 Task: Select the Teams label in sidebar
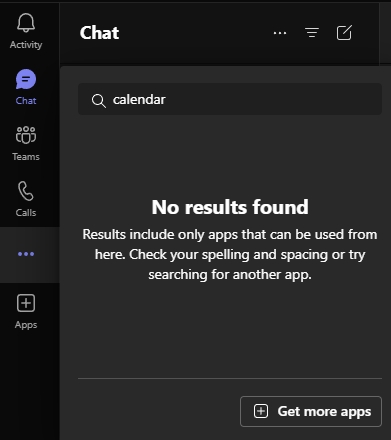tap(26, 157)
